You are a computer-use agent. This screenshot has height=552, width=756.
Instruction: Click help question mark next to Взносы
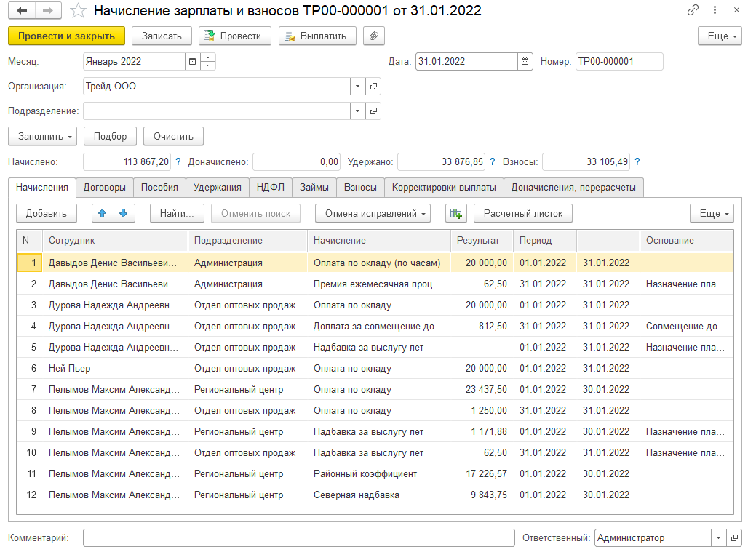[x=637, y=161]
